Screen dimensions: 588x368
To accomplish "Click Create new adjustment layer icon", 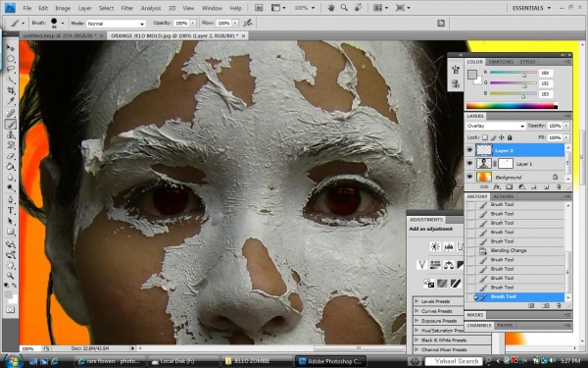I will (x=521, y=186).
